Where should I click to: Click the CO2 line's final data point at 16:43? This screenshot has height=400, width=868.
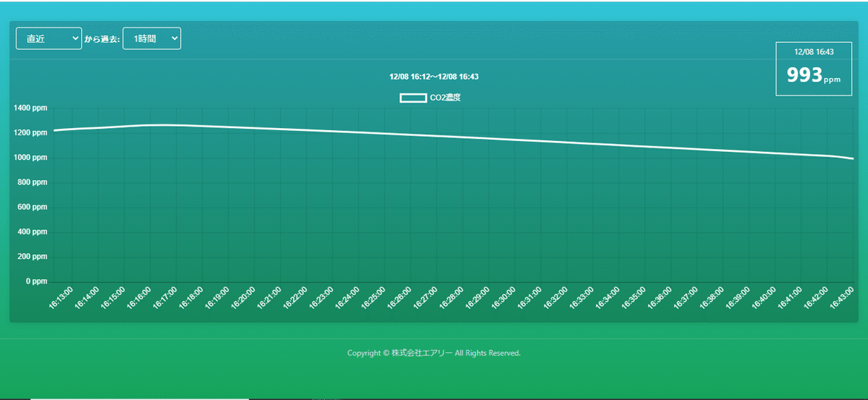pos(854,158)
